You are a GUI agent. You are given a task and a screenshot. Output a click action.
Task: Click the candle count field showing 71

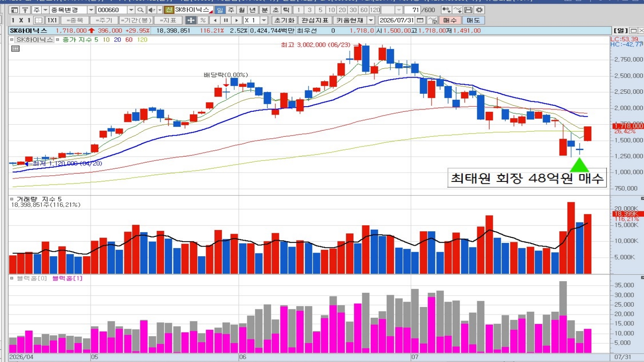click(412, 10)
